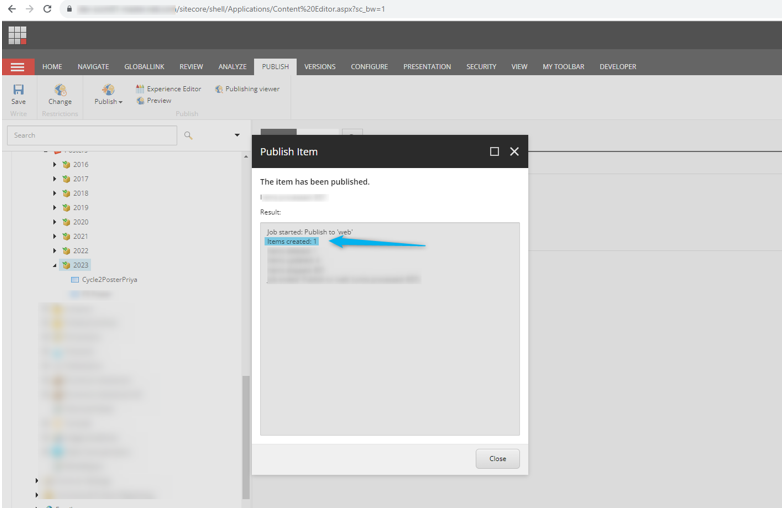Image resolution: width=783 pixels, height=508 pixels.
Task: Click the 2022 folder icon
Action: point(66,251)
